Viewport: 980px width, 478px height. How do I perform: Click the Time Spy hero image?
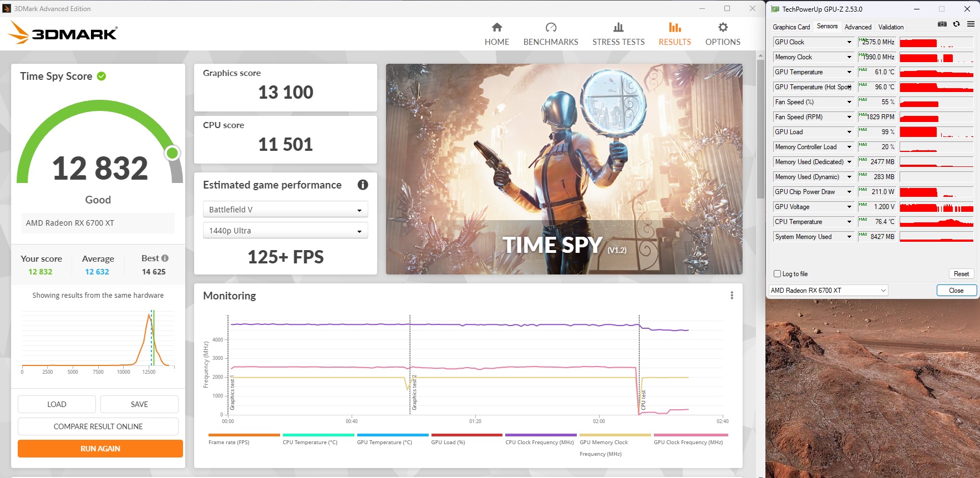(x=564, y=169)
